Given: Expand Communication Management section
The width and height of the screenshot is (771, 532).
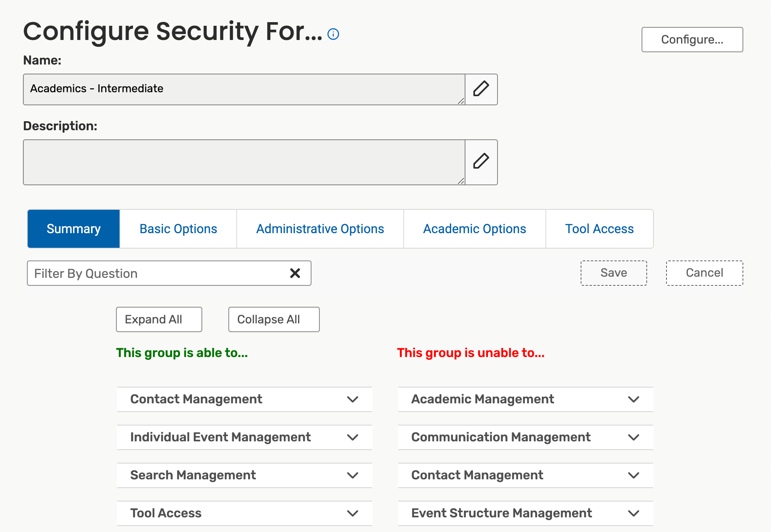Looking at the screenshot, I should point(525,437).
